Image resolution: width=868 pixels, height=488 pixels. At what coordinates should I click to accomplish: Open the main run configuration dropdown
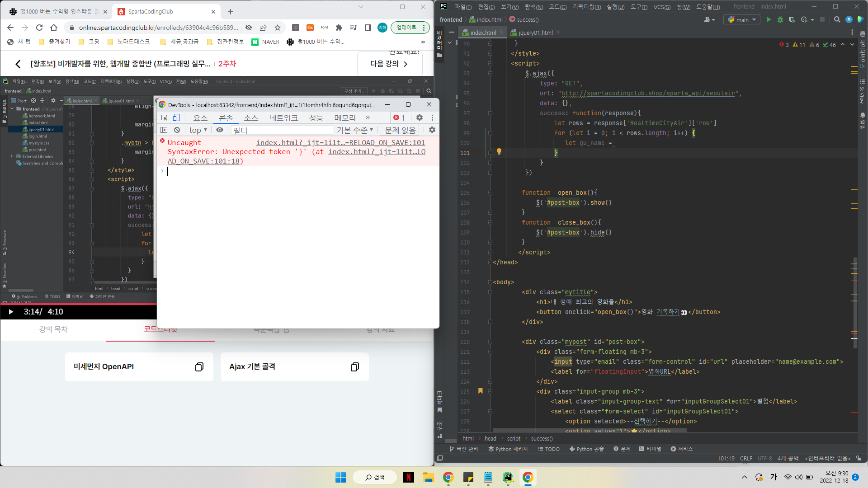(742, 19)
